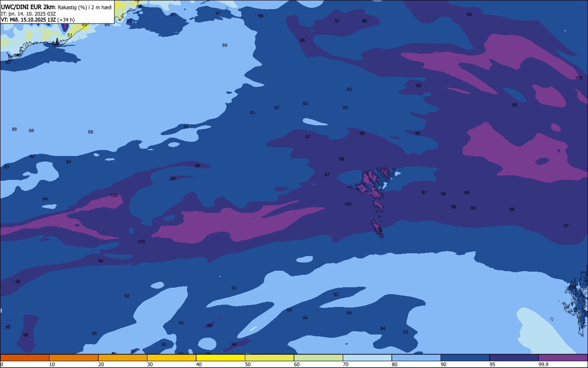
Task: Click the legend tick label '10'
Action: tap(52, 364)
